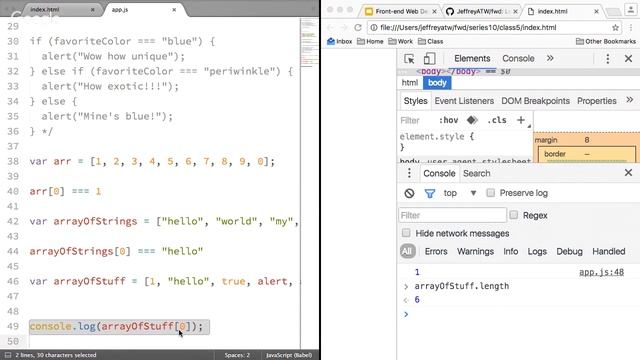The image size is (640, 360).
Task: Reload the page in Chrome
Action: coord(358,27)
